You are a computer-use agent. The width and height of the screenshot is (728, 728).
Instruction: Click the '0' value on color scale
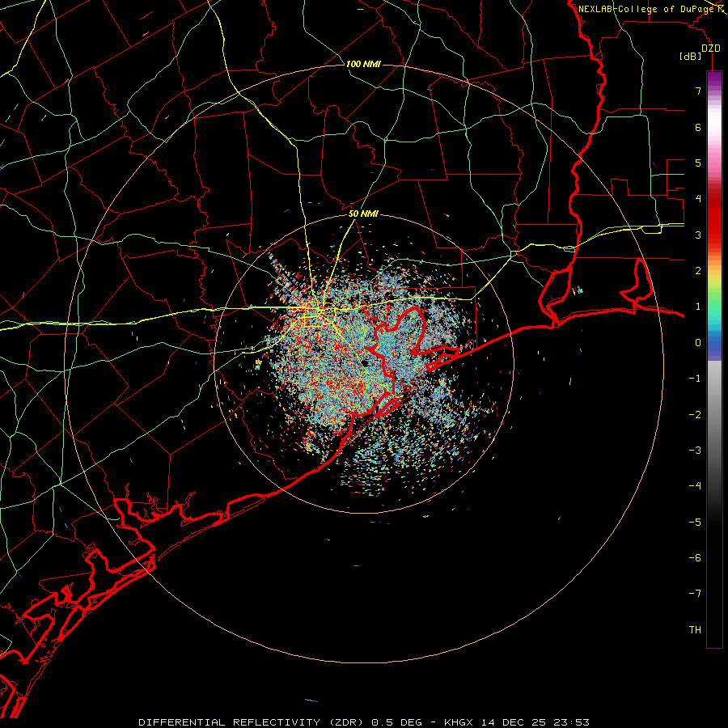[698, 343]
